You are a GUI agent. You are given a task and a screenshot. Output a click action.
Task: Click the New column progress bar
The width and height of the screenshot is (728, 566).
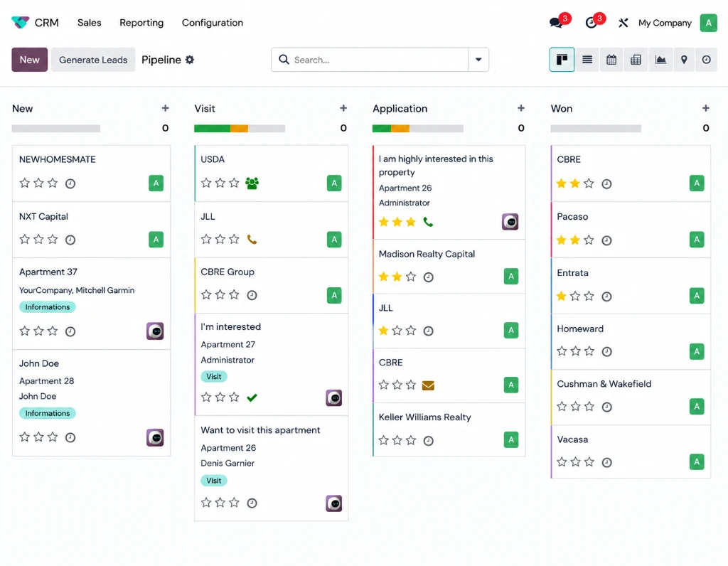pyautogui.click(x=55, y=129)
